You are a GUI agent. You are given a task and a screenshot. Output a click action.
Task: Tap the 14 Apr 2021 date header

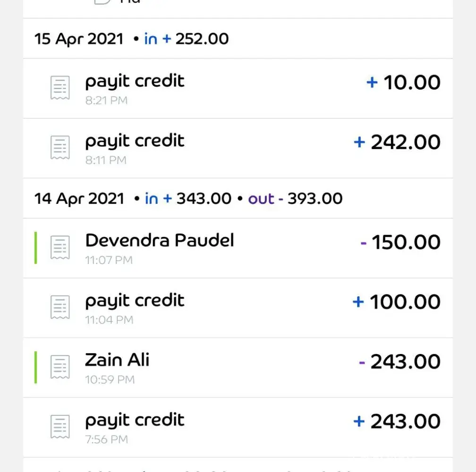79,199
